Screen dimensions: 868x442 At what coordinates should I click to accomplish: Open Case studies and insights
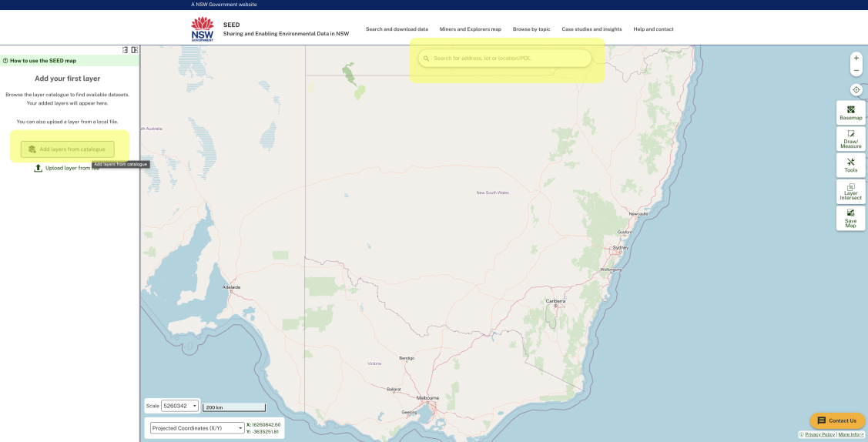[x=592, y=29]
